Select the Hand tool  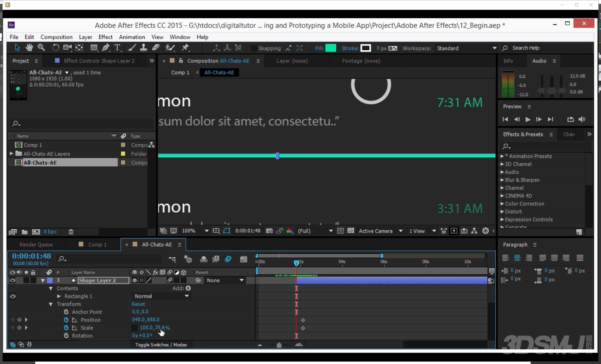tap(29, 48)
